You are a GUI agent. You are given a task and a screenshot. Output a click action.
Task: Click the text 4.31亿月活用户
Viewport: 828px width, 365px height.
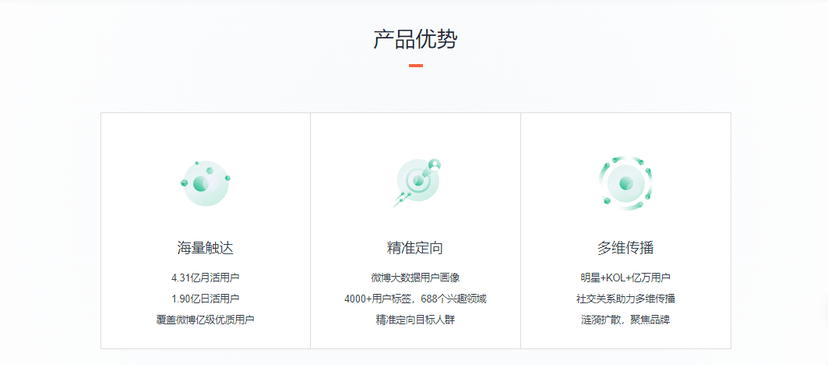coord(205,277)
